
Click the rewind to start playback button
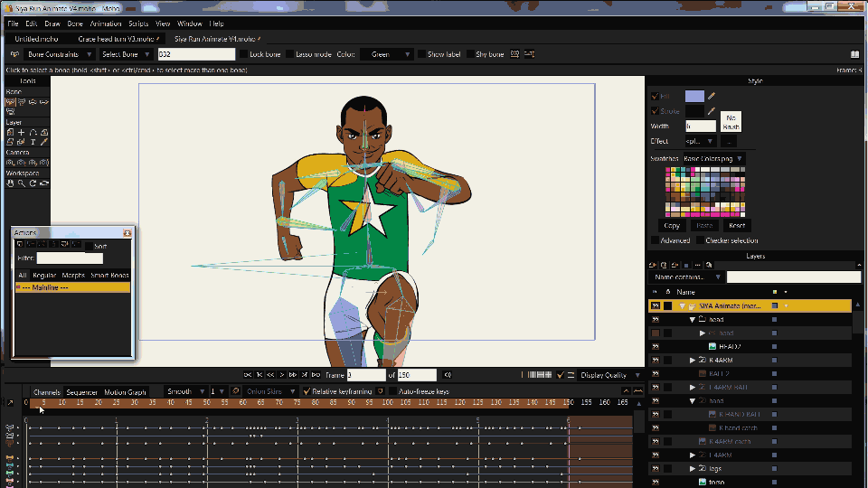coord(248,375)
